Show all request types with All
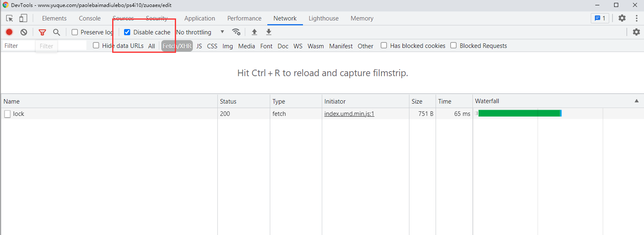 (151, 46)
